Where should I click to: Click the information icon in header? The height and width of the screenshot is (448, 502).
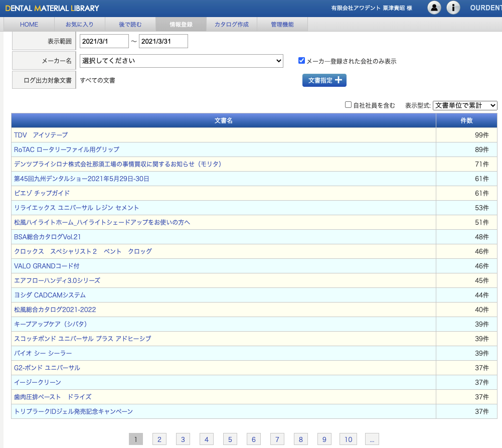pos(453,8)
